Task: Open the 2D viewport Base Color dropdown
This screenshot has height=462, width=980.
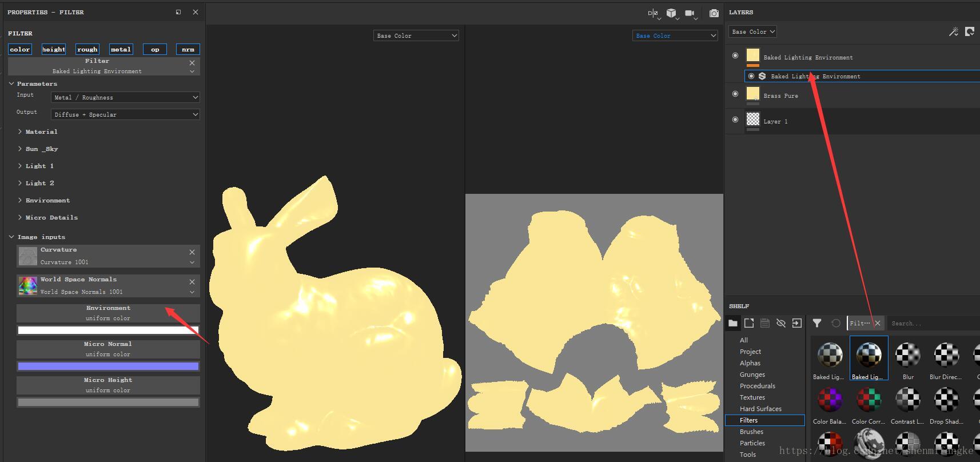Action: [675, 35]
